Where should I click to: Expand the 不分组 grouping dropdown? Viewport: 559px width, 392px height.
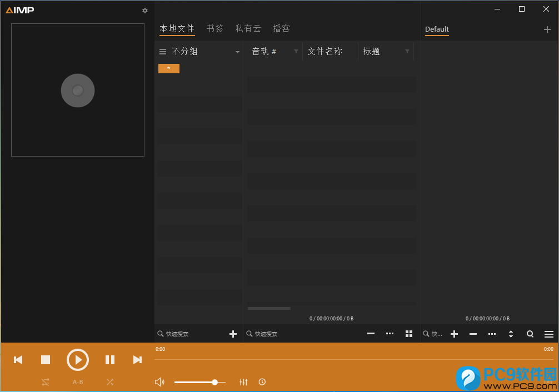[x=237, y=52]
